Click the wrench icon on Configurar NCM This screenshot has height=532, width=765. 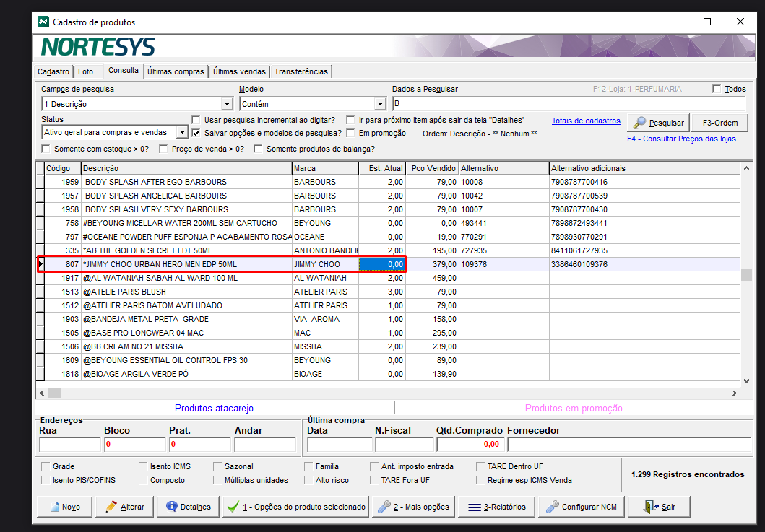click(553, 507)
